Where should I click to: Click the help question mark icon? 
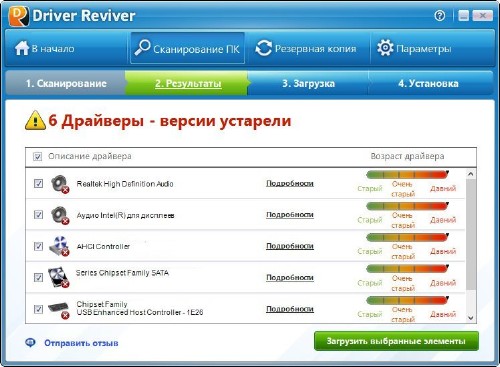point(440,15)
